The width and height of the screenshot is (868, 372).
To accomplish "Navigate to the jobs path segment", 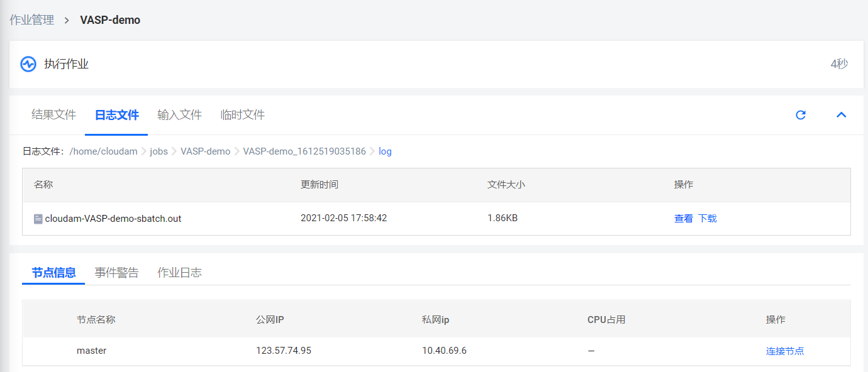I will pyautogui.click(x=159, y=151).
